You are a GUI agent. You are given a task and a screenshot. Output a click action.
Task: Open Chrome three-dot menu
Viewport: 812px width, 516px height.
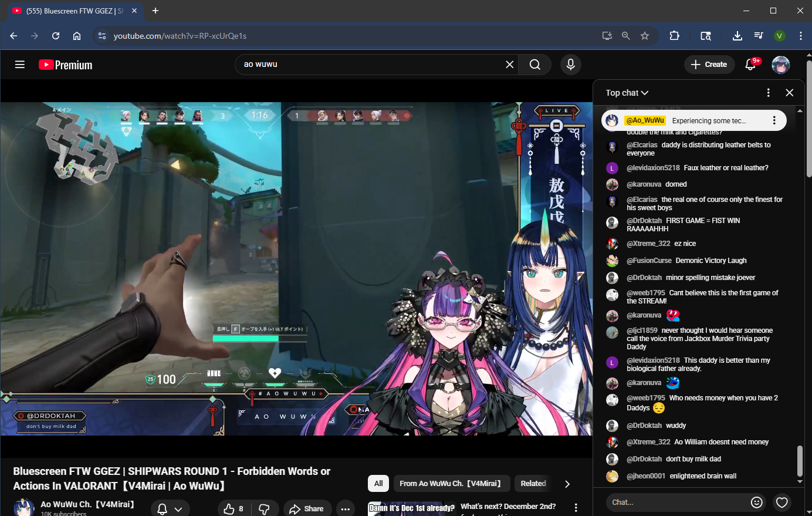point(801,36)
